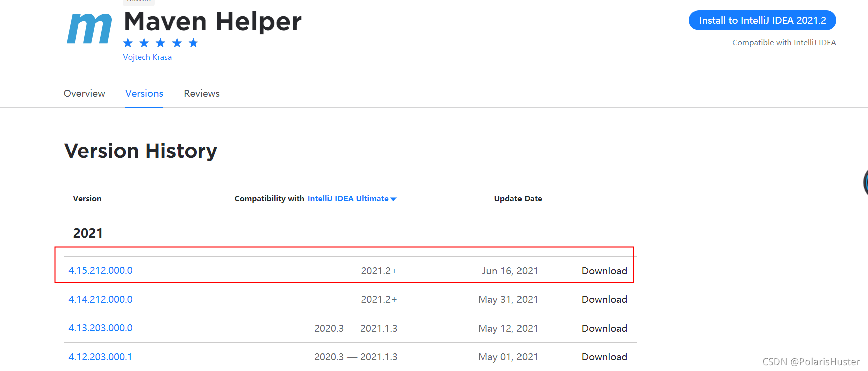Click the Compatibility with column label
868x371 pixels.
pyautogui.click(x=269, y=199)
